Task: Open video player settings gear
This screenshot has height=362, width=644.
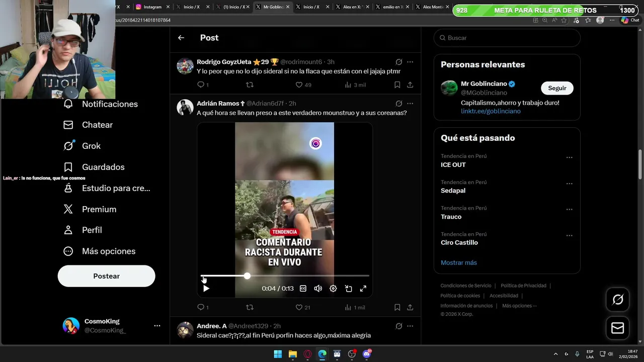Action: coord(333,289)
